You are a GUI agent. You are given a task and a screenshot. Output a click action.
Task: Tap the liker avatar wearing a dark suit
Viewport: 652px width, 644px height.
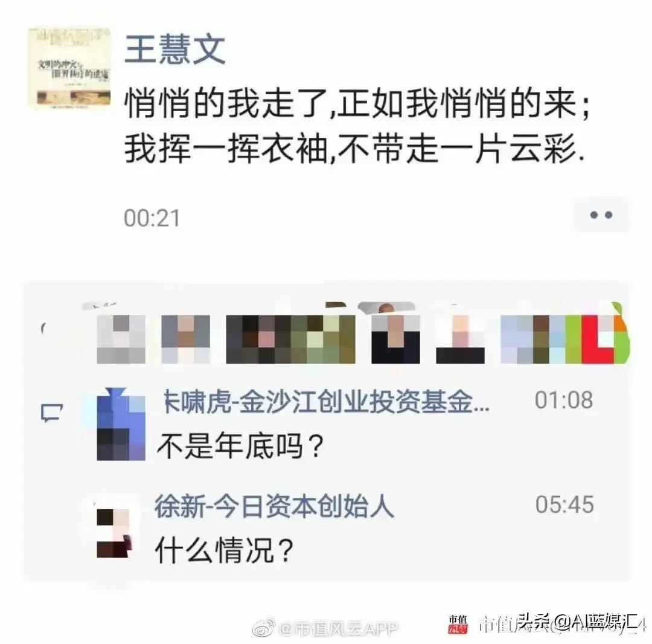click(395, 339)
